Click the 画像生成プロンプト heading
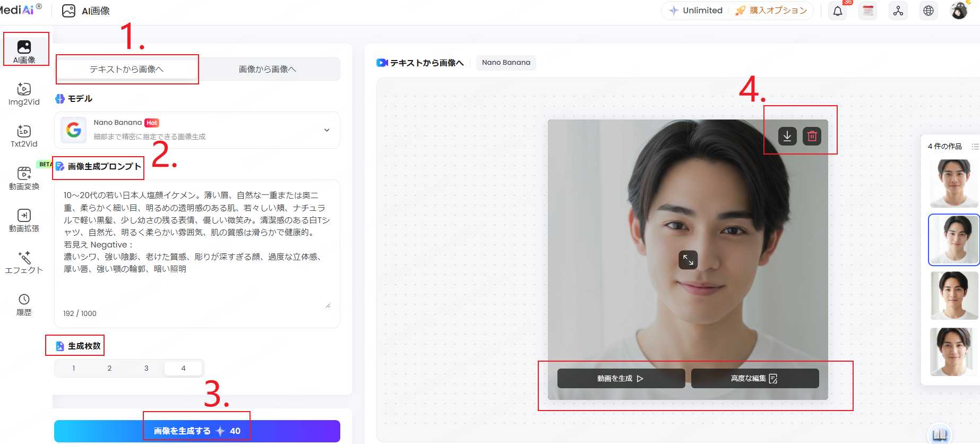 tap(104, 167)
